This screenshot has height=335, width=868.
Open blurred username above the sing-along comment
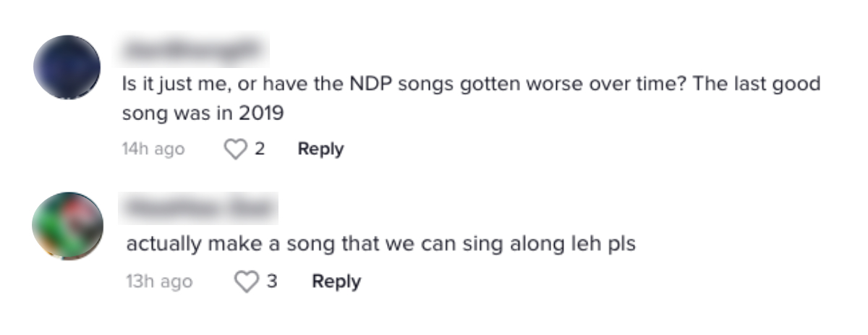coord(200,208)
